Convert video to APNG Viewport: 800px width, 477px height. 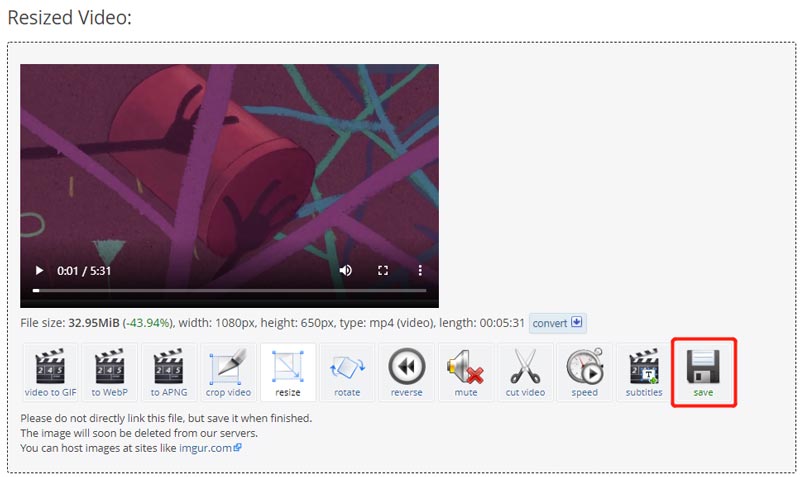point(169,372)
